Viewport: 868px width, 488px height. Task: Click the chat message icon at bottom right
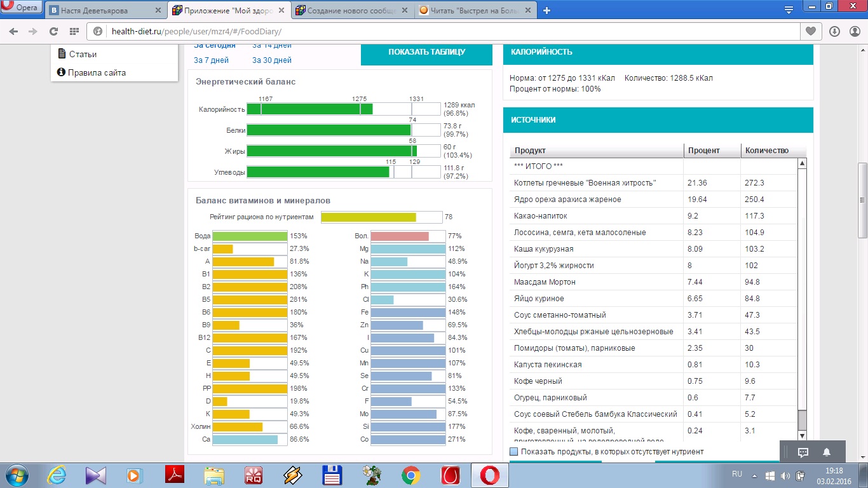pos(803,452)
